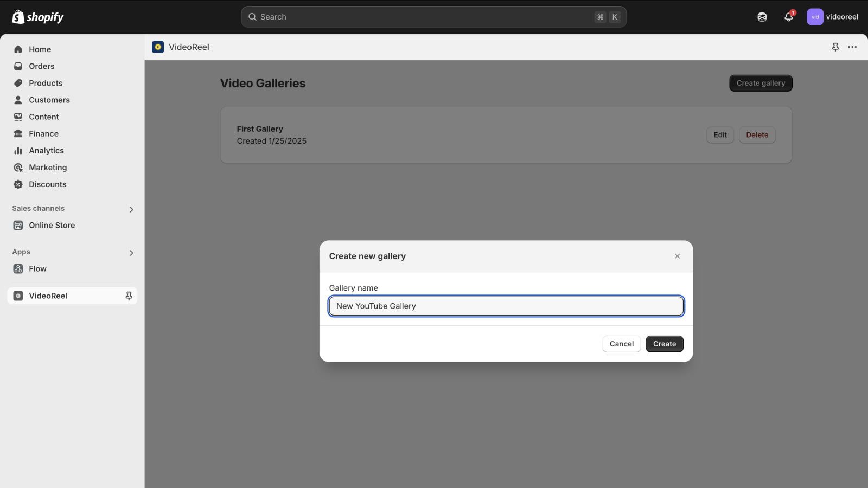
Task: Click the Flow app icon
Action: point(18,268)
